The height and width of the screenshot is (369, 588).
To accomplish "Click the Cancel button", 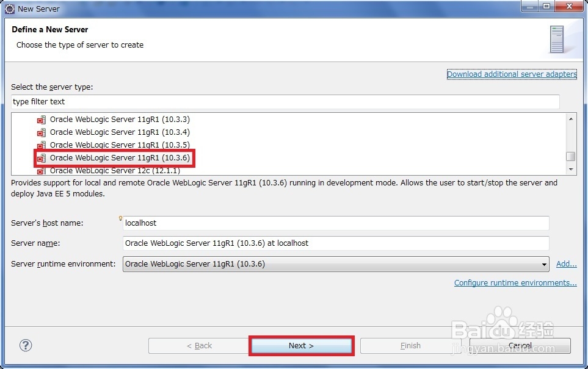I will (x=520, y=345).
